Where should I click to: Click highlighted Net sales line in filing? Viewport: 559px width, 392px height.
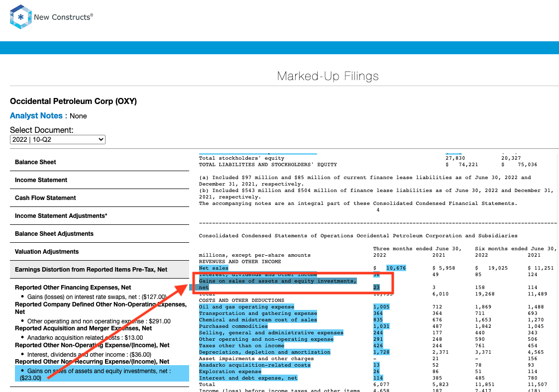(214, 268)
